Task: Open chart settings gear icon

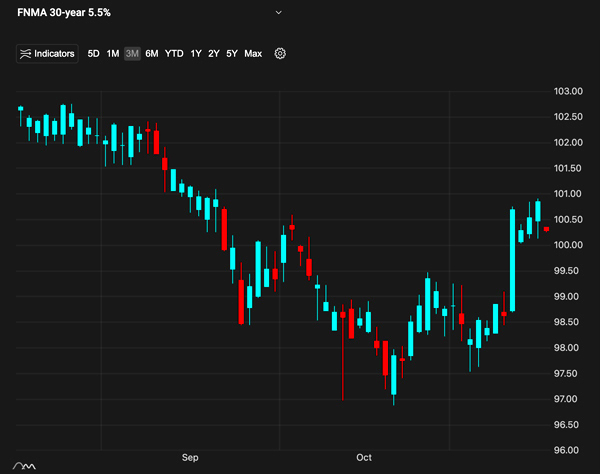Action: pyautogui.click(x=280, y=54)
